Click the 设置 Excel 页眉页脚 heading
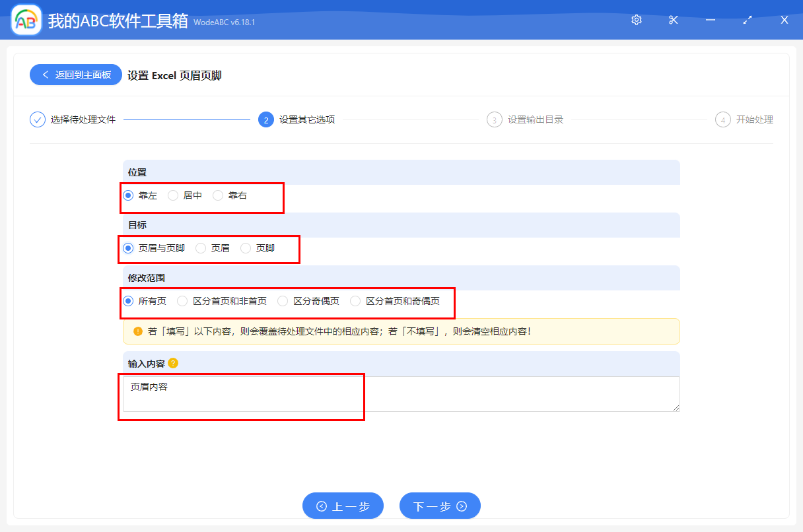803x532 pixels. pyautogui.click(x=174, y=75)
